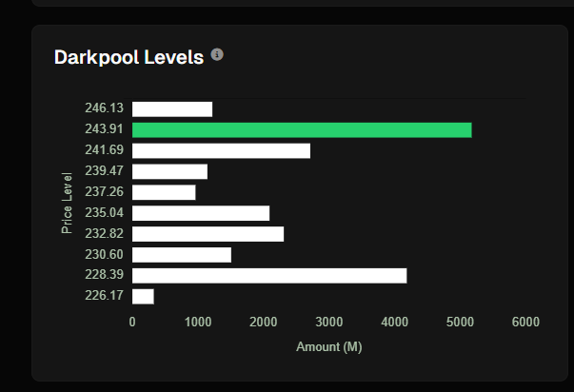Open the Darkpool Levels info icon
This screenshot has width=574, height=392.
click(217, 54)
